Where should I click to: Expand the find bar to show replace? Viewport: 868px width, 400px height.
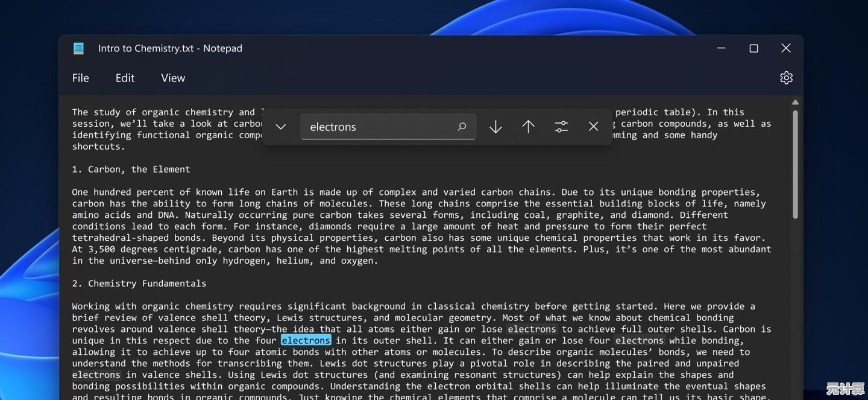coord(280,127)
